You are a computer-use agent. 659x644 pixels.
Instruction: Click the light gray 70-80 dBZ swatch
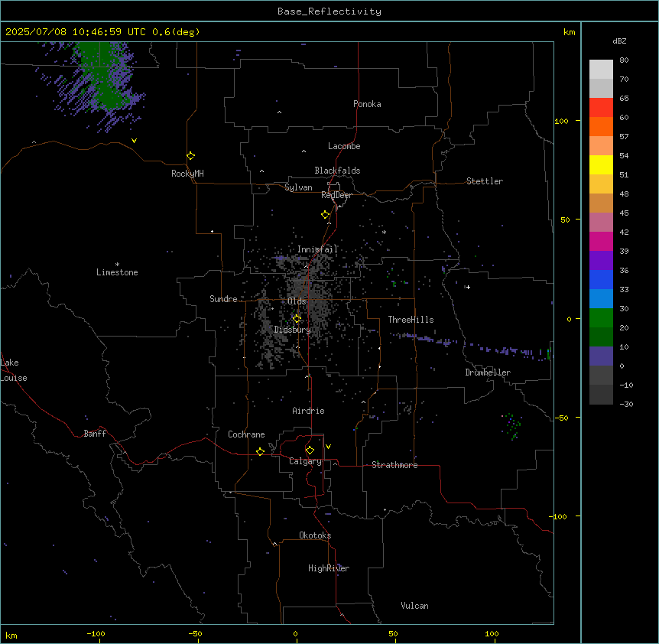tap(601, 70)
